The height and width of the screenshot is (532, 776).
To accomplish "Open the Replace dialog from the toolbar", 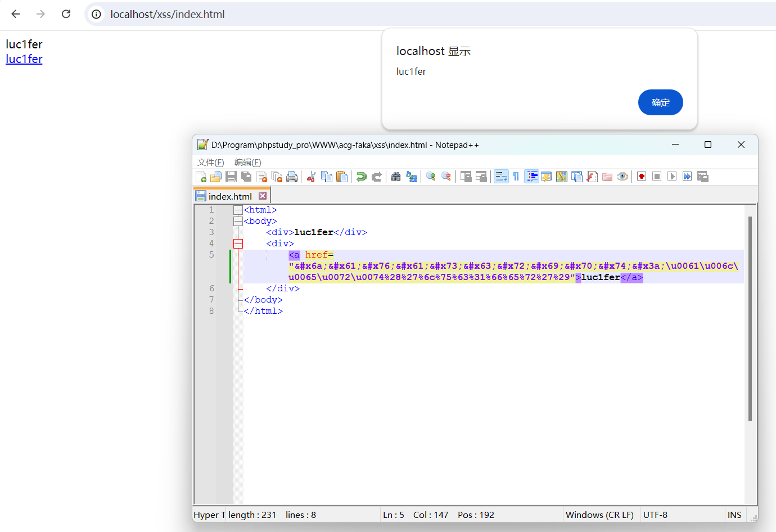I will point(411,177).
